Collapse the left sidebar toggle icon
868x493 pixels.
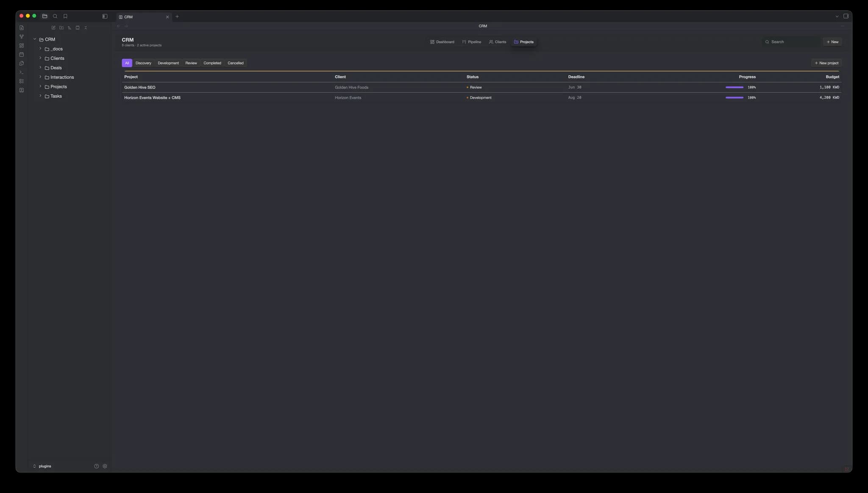click(x=105, y=16)
